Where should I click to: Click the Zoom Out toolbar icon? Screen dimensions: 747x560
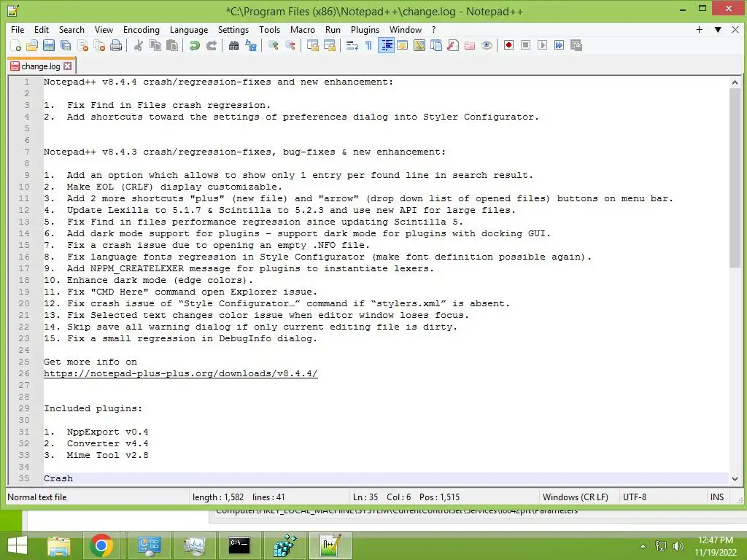click(290, 45)
